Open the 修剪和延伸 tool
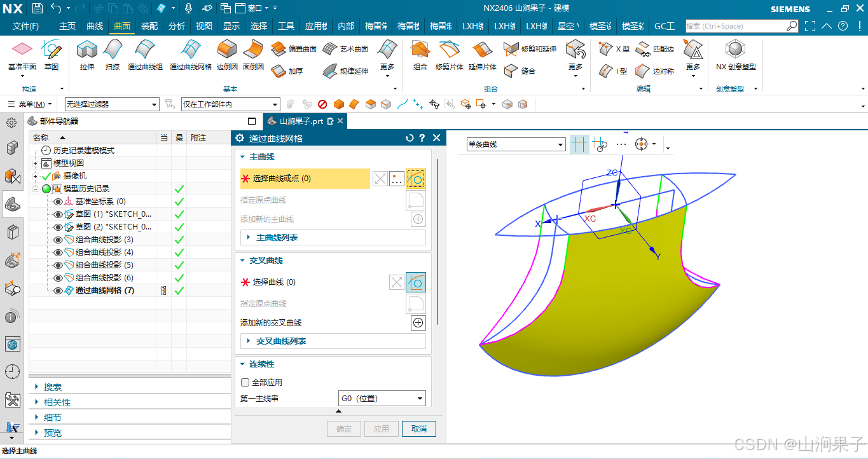This screenshot has height=459, width=868. click(530, 49)
